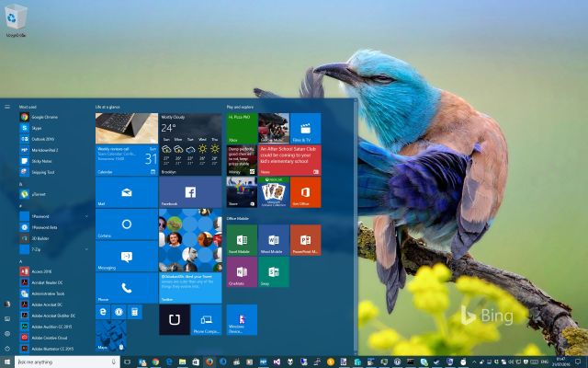Image resolution: width=588 pixels, height=368 pixels.
Task: Open the Facebook tile
Action: tap(190, 191)
